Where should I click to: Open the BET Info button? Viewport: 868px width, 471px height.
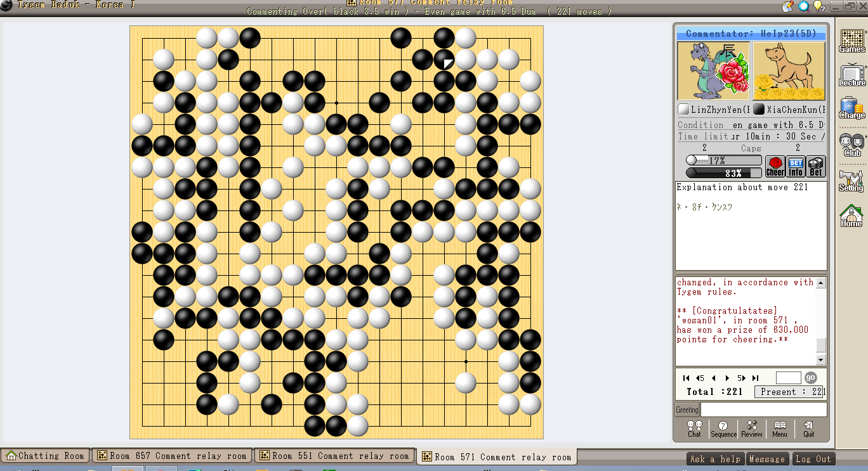[796, 167]
